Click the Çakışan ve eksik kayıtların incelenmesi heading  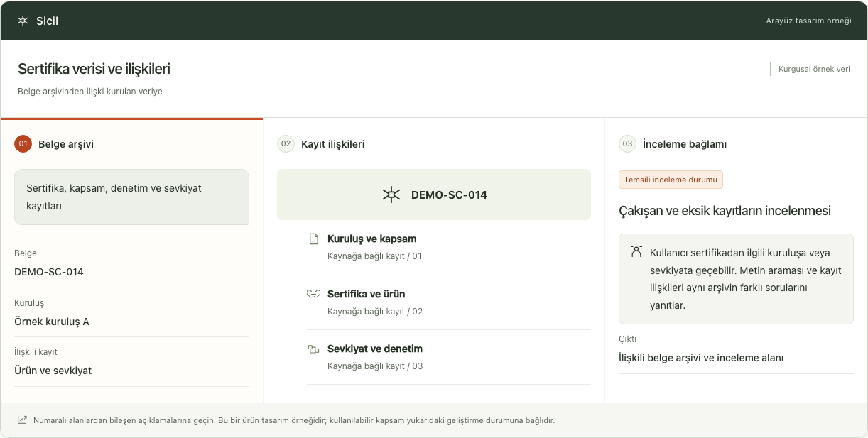(725, 211)
